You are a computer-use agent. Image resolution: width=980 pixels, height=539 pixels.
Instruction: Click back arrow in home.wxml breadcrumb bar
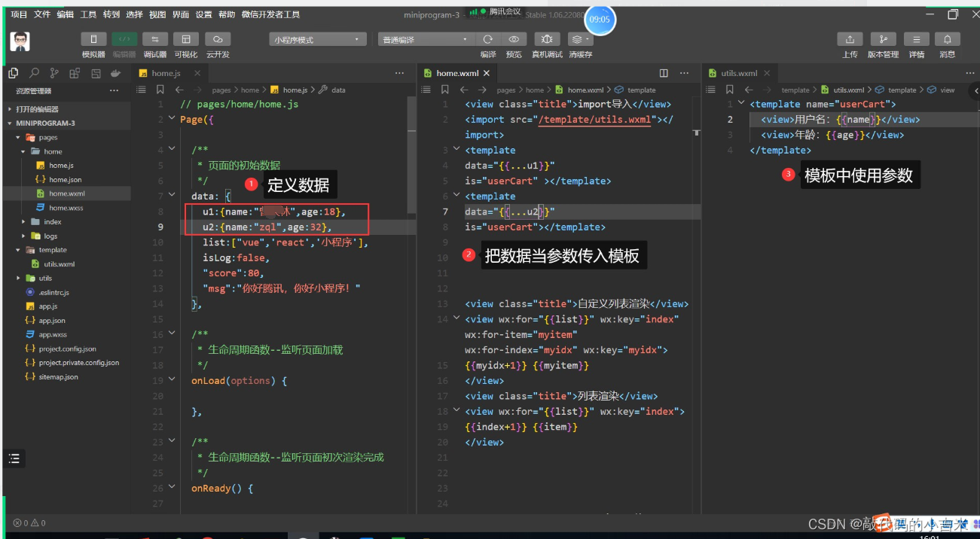(463, 90)
